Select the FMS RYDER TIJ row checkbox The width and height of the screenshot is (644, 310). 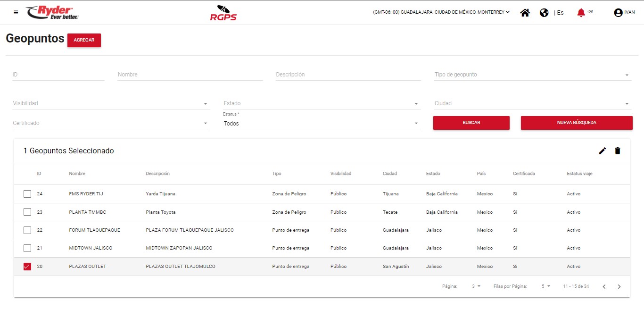pos(27,194)
